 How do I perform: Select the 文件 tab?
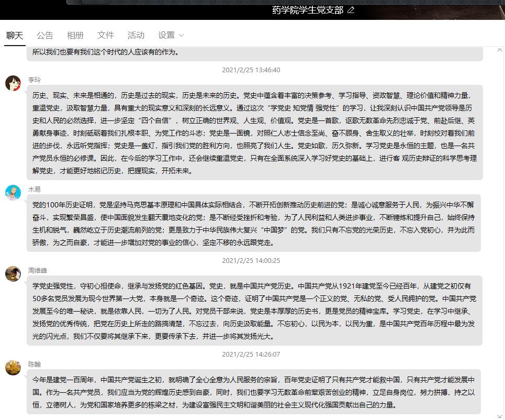point(106,35)
